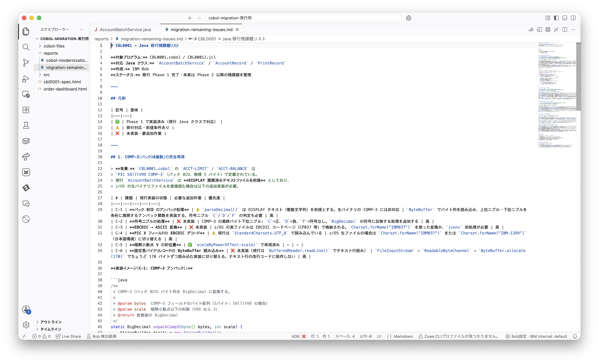Click the Bob face icon beside search bar

(408, 18)
